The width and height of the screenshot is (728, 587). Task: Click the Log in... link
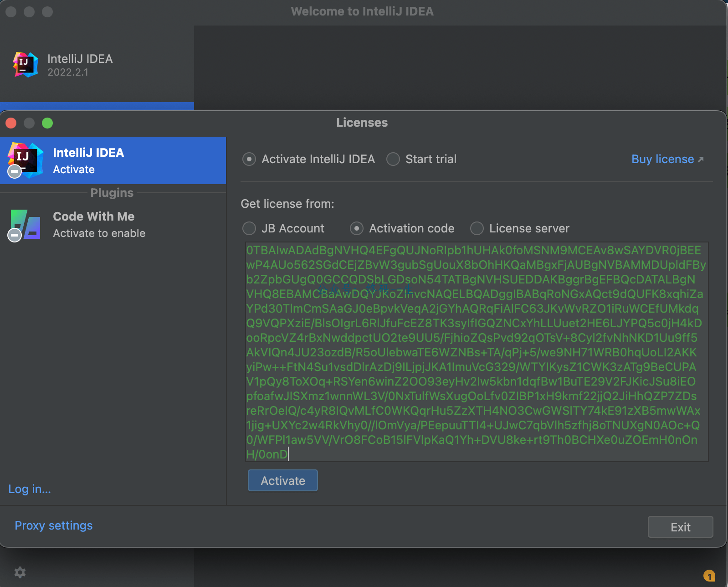(x=30, y=489)
